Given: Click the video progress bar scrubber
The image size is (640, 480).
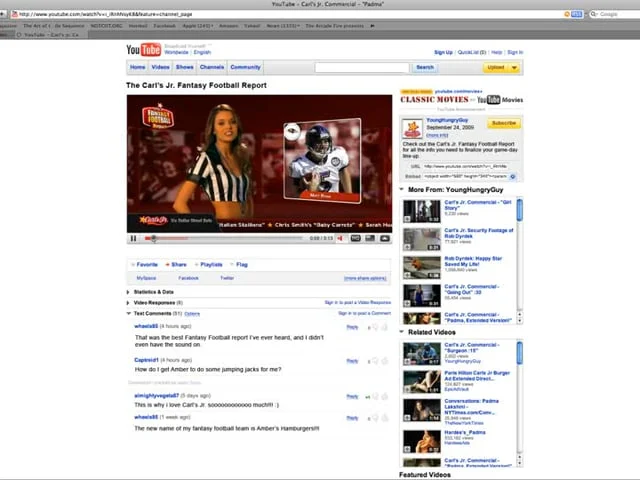Looking at the screenshot, I should pyautogui.click(x=153, y=238).
